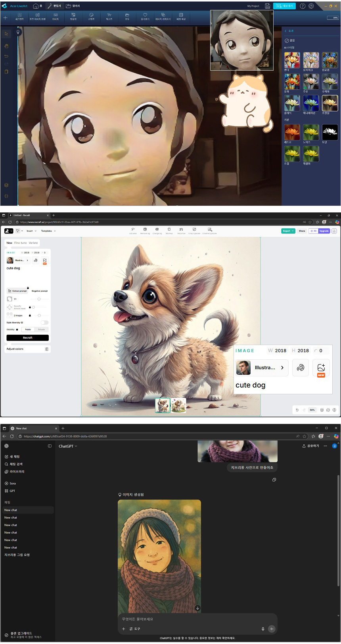341x644 pixels.
Task: Click the 내보내기 export button in LiveArt
Action: pyautogui.click(x=284, y=6)
